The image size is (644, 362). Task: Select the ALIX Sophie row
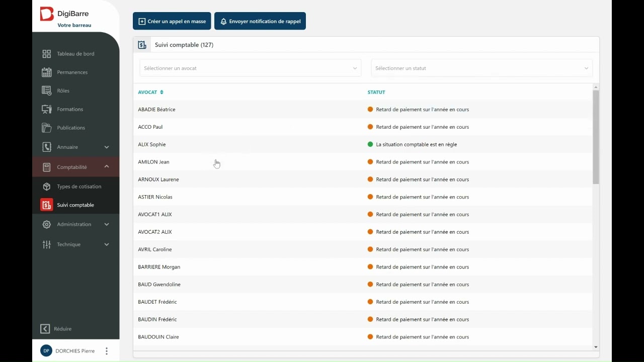coord(363,145)
